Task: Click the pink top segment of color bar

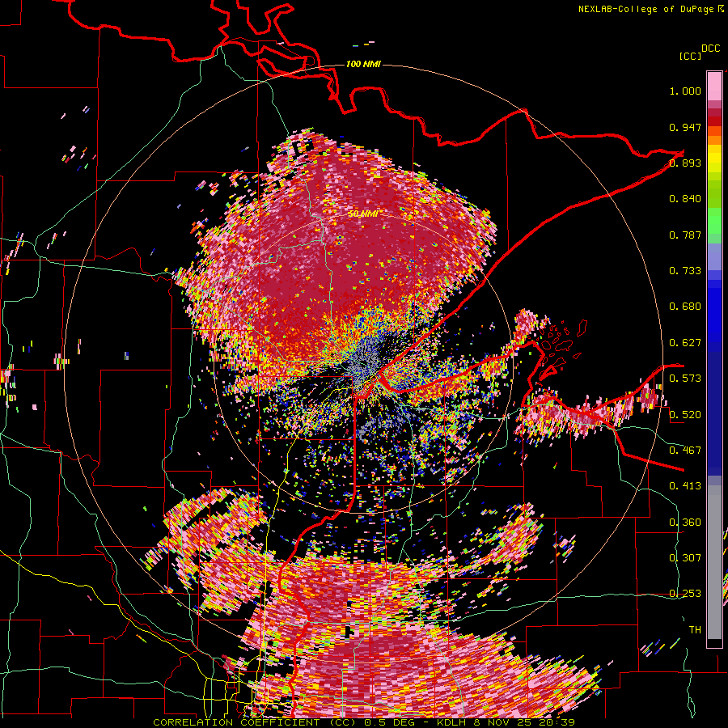Action: pos(714,86)
